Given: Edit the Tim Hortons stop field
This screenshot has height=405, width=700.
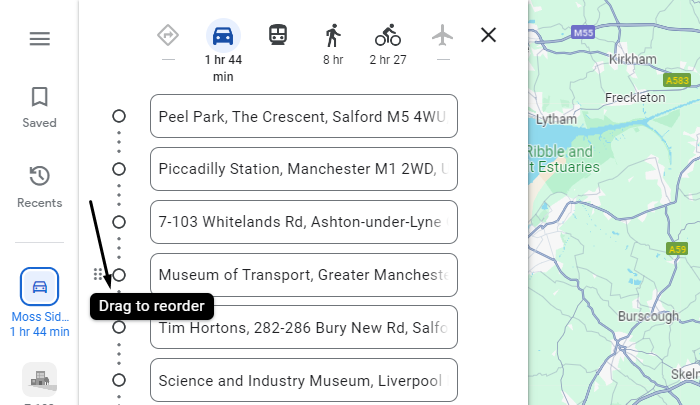Looking at the screenshot, I should (x=304, y=327).
